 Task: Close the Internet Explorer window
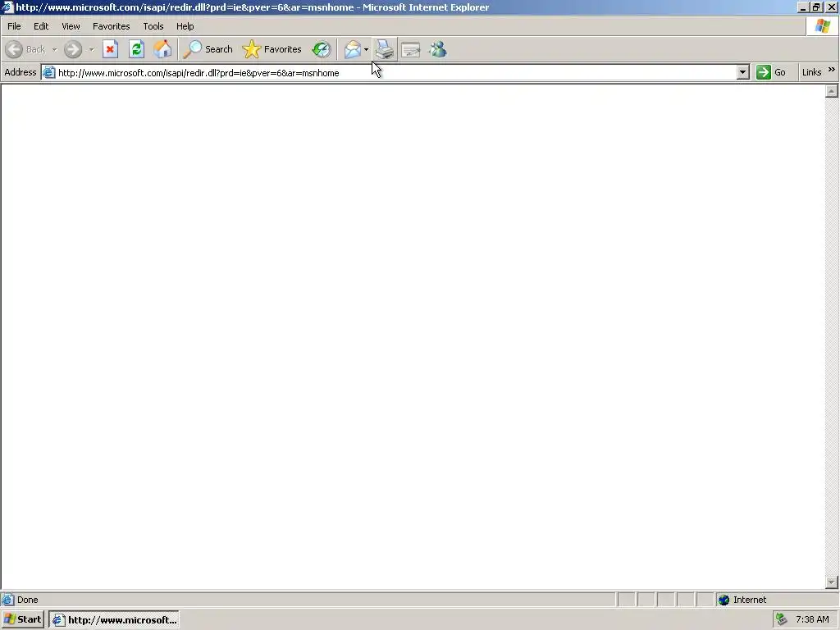click(832, 7)
